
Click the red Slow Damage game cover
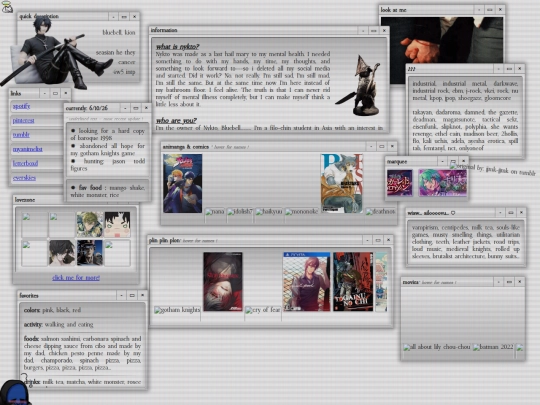tap(223, 282)
